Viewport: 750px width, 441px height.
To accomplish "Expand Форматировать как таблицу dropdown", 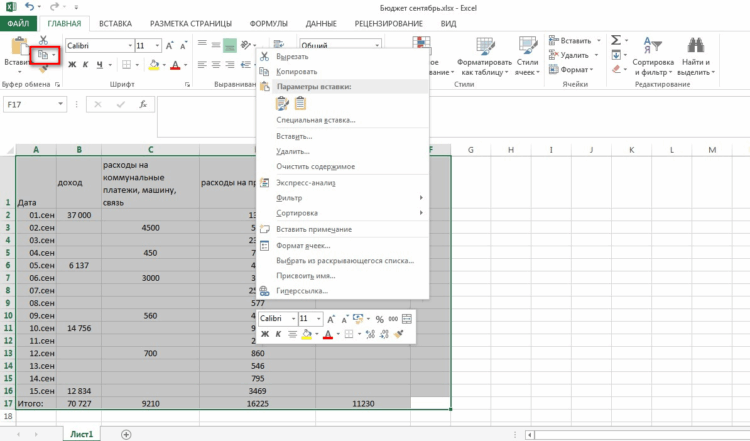I will pyautogui.click(x=484, y=56).
